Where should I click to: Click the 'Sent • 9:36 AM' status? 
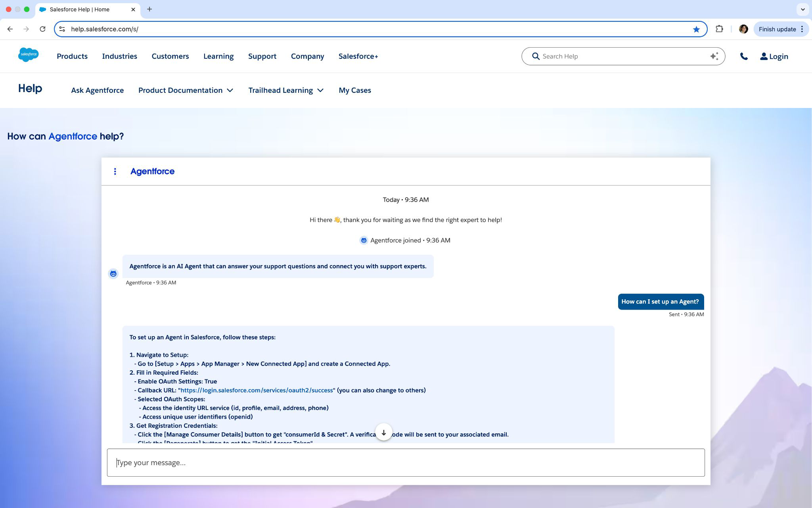click(x=686, y=314)
